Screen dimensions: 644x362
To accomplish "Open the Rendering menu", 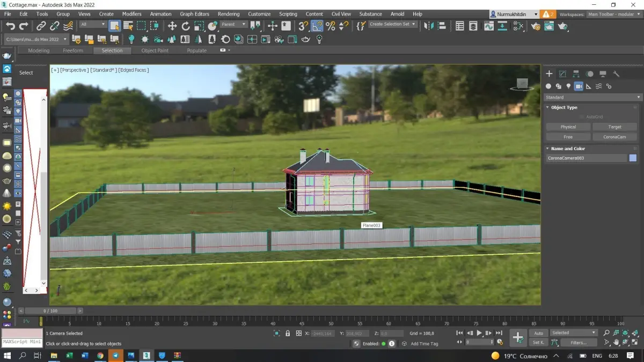I will pyautogui.click(x=229, y=14).
